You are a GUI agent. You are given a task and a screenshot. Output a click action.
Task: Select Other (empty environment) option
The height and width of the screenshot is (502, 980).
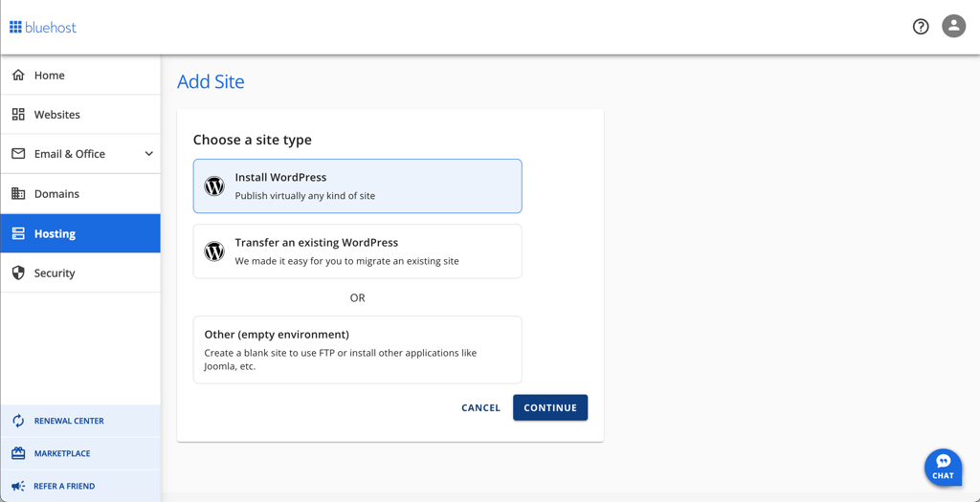(358, 350)
